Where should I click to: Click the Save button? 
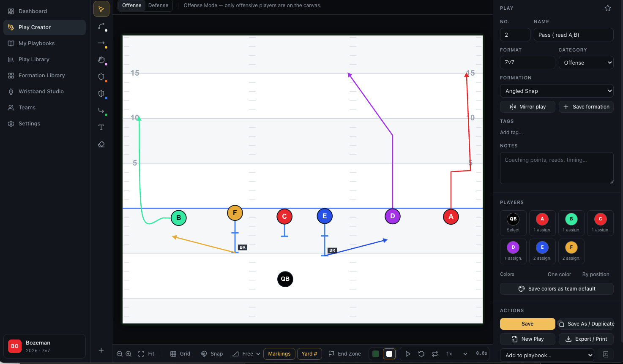(x=527, y=324)
